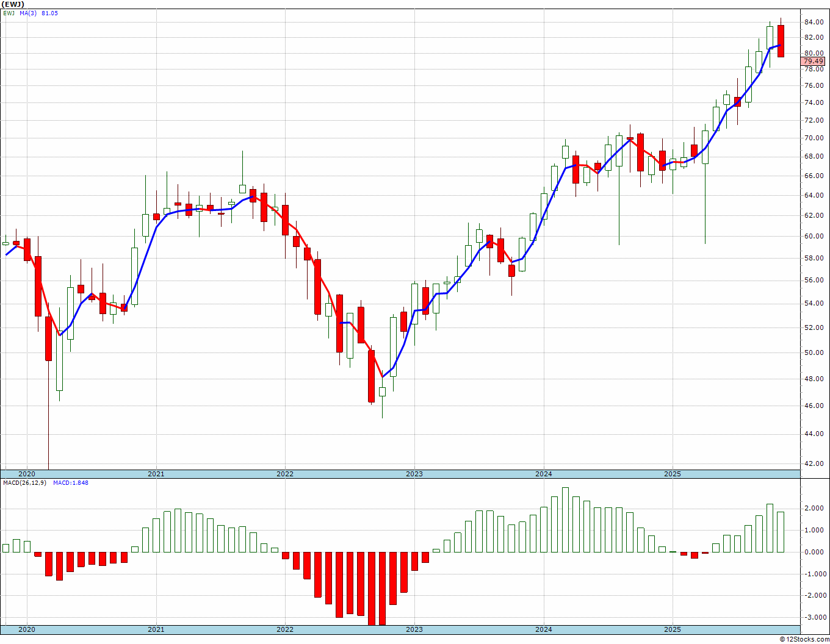The image size is (830, 644).
Task: Click the 84.00 price axis label
Action: 814,23
